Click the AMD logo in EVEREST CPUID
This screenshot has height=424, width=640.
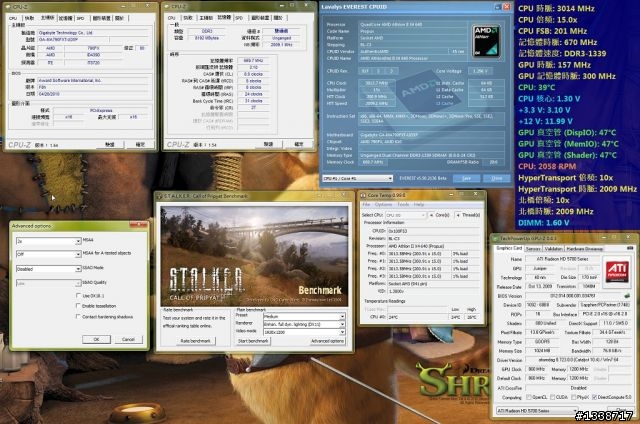(487, 41)
